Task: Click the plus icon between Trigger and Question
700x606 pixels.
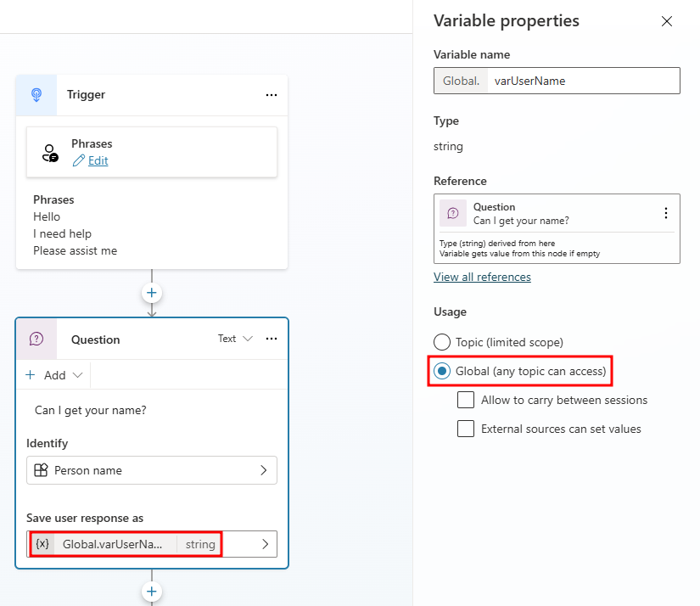Action: click(x=151, y=292)
